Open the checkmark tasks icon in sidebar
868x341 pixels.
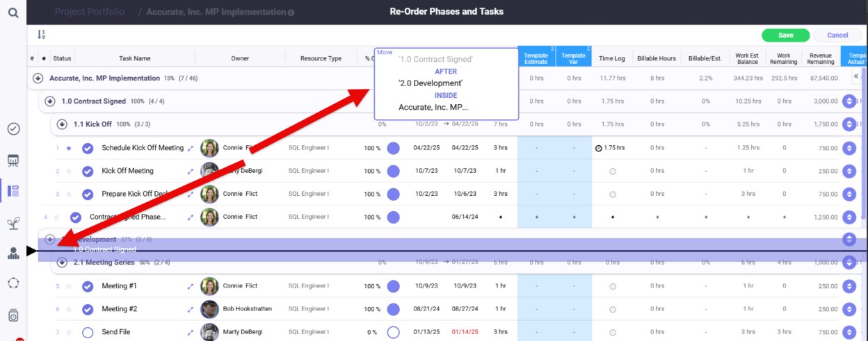pyautogui.click(x=13, y=129)
